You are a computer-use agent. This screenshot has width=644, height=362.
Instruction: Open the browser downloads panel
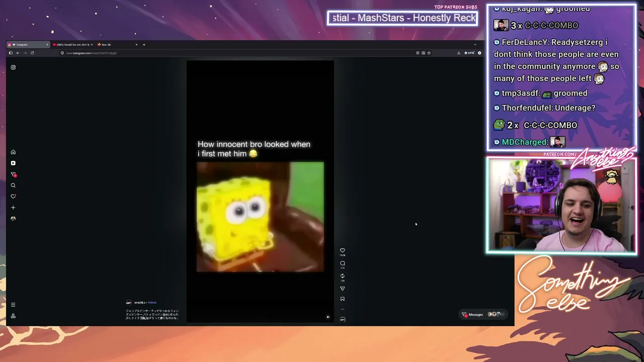click(x=459, y=53)
